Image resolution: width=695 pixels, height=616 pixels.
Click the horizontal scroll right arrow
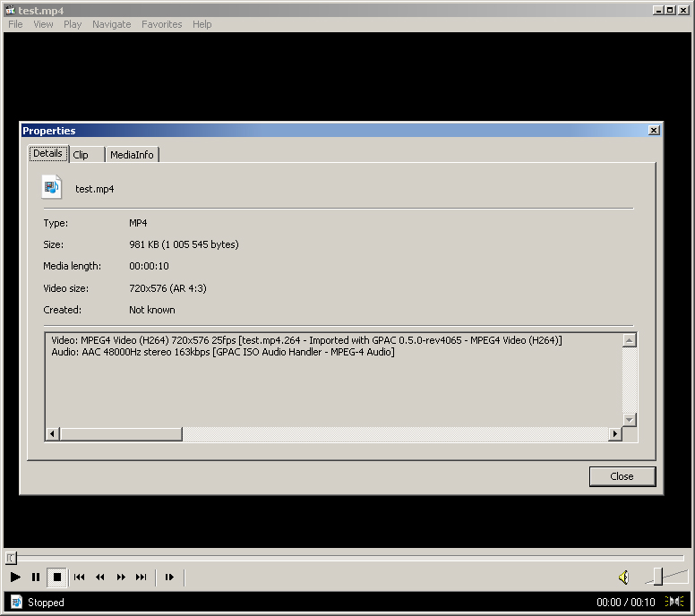[614, 434]
